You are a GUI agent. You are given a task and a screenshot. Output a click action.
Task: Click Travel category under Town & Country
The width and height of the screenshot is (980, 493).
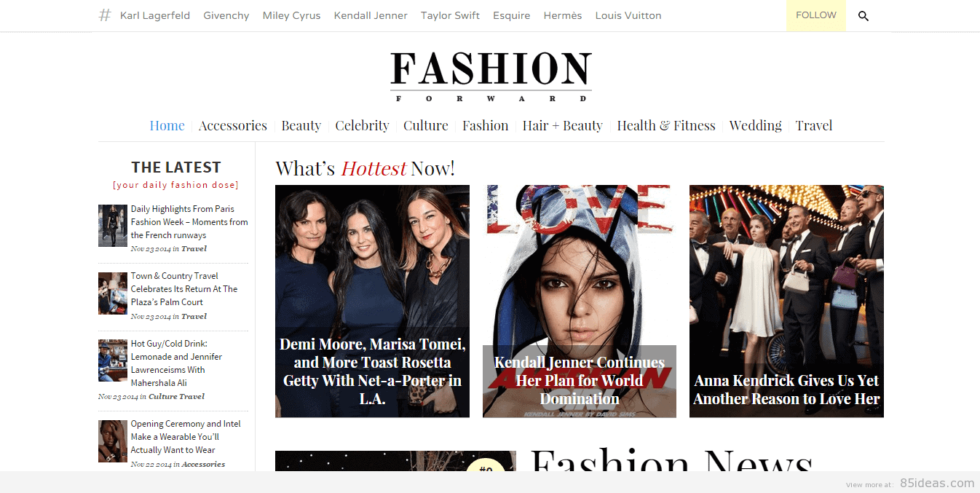194,317
